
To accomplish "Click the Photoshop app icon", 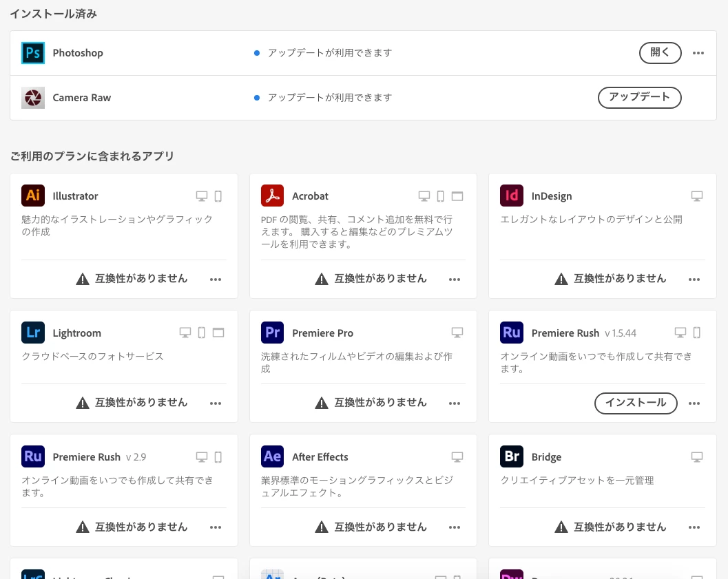I will point(33,53).
